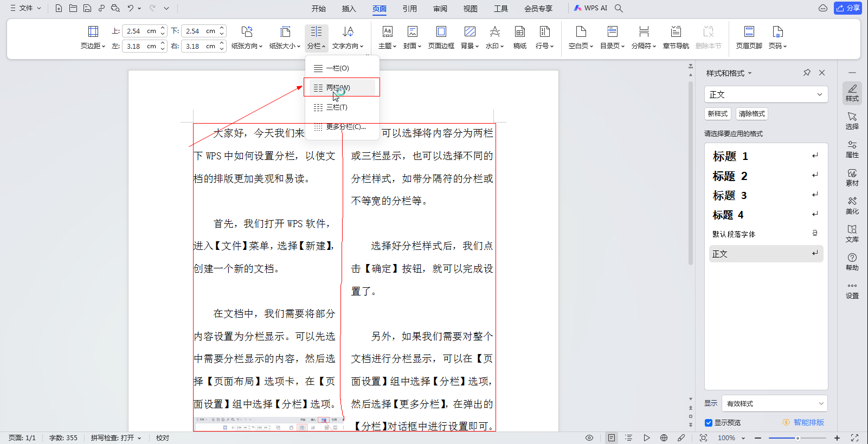This screenshot has height=444, width=868.
Task: Click the manuscript paper (稿纸) icon
Action: [520, 37]
